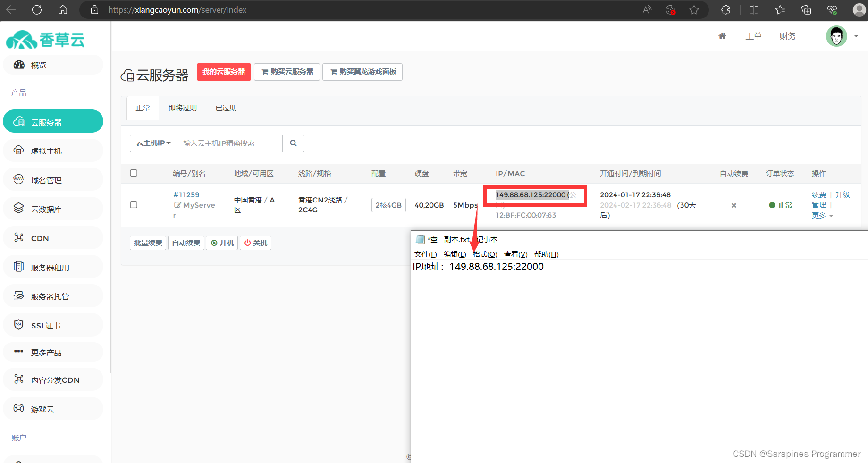
Task: Click the 购买云服务器 button
Action: 287,72
